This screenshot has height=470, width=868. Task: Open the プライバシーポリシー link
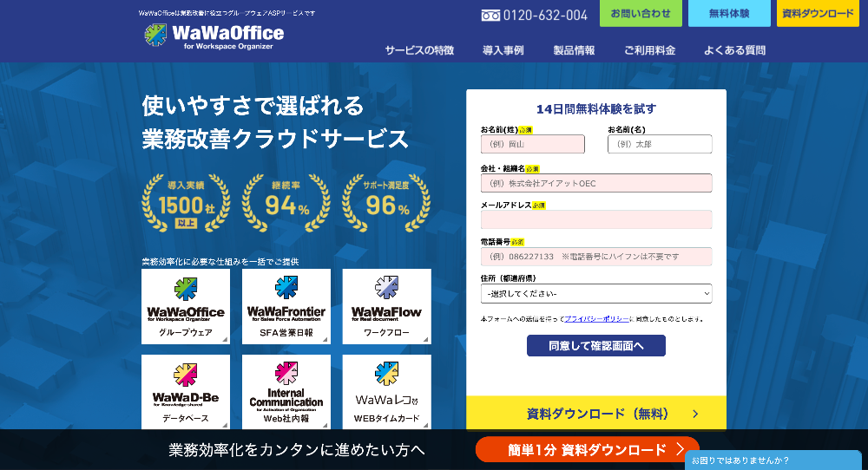point(597,319)
